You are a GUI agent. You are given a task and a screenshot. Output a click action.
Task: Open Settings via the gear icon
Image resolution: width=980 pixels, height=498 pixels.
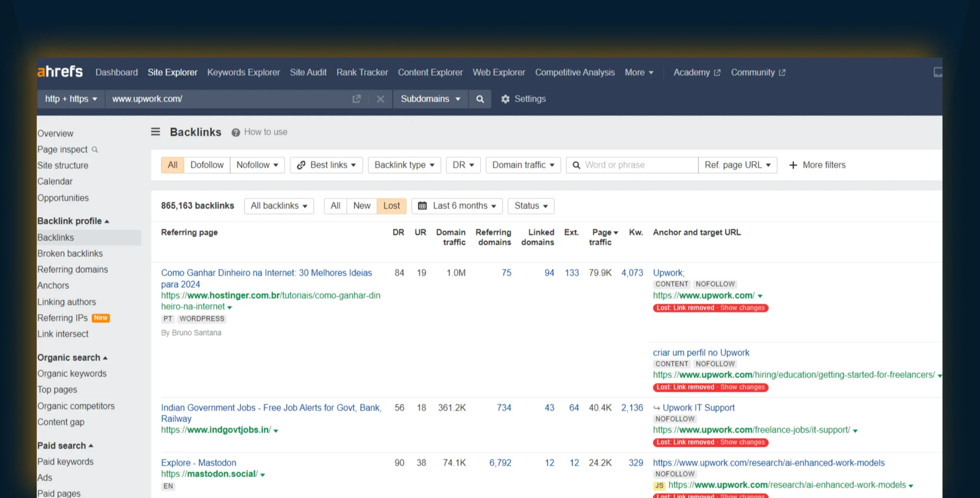click(x=505, y=99)
